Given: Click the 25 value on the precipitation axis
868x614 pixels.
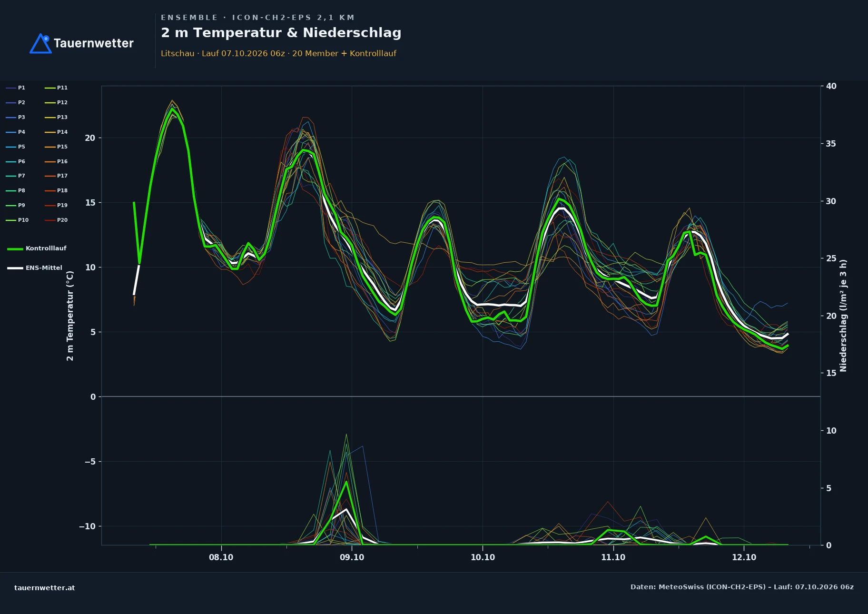Looking at the screenshot, I should coord(831,258).
